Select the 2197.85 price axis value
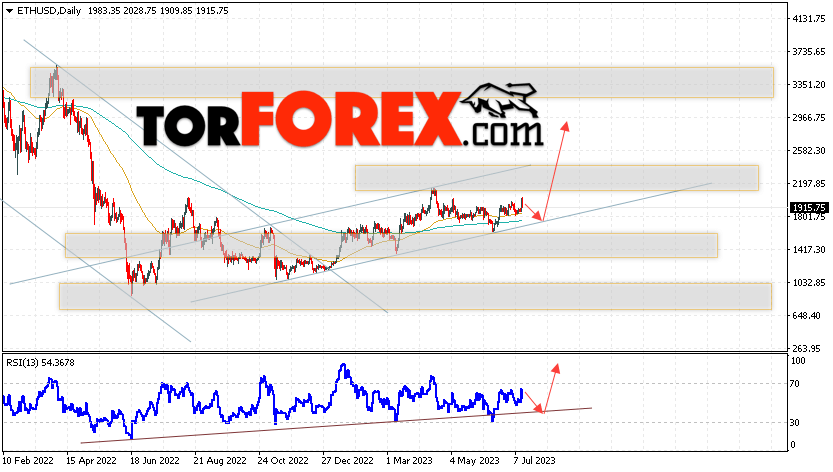Viewport: 833px width, 472px height. [809, 183]
